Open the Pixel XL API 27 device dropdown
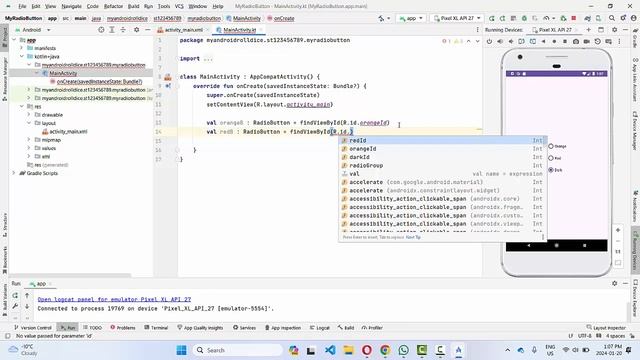 (x=457, y=18)
